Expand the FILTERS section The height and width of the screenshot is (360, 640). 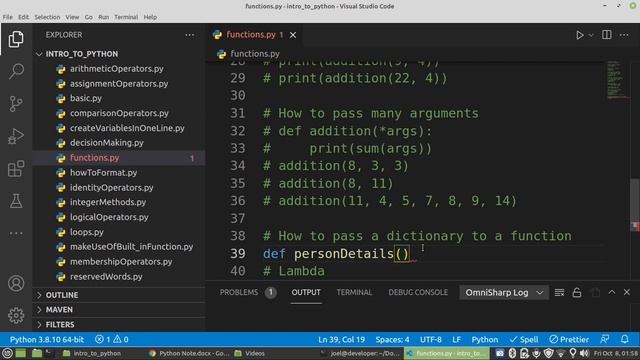[x=118, y=324]
